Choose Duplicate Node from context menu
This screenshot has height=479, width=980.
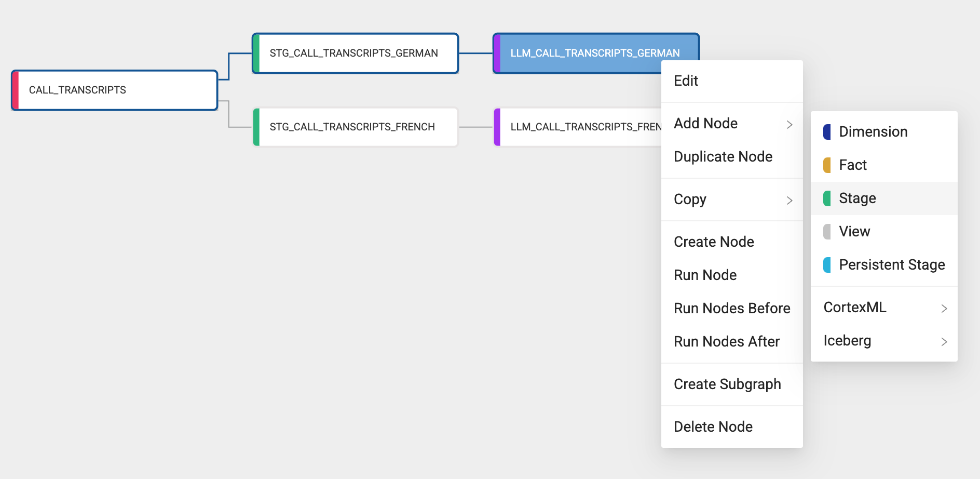pyautogui.click(x=732, y=157)
